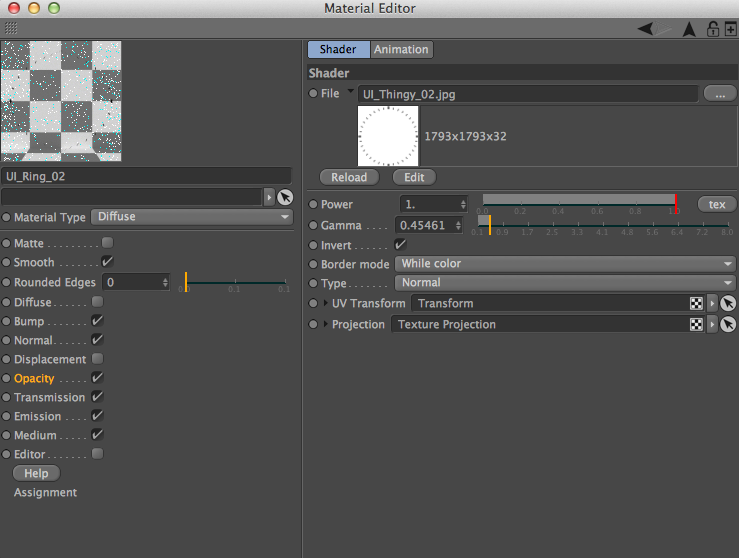Toggle the lock icon in toolbar
This screenshot has width=739, height=558.
coord(713,29)
